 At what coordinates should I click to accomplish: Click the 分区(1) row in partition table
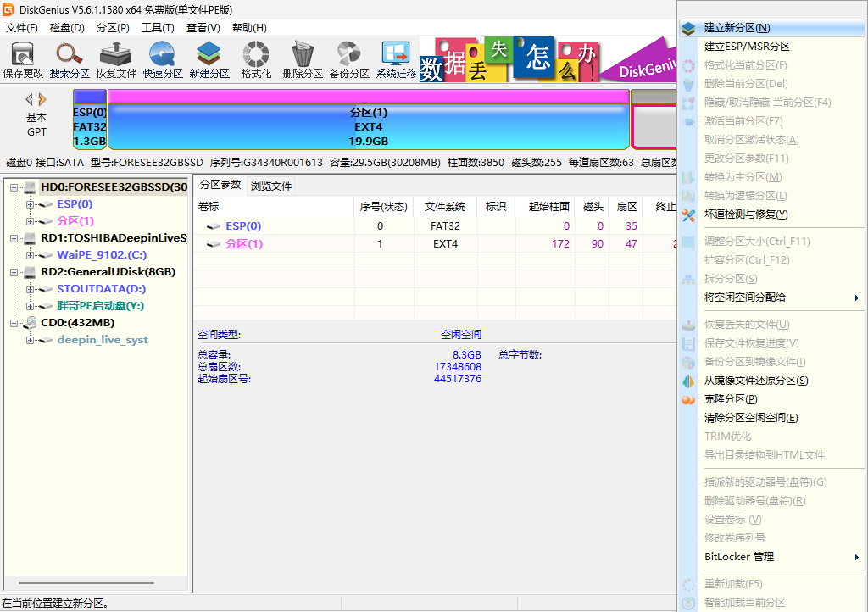[x=435, y=243]
